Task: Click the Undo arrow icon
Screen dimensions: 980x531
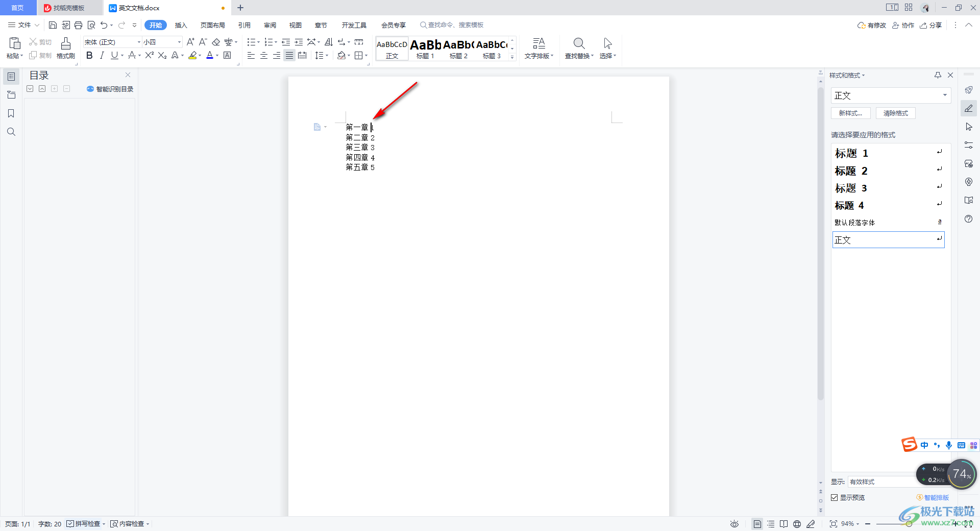Action: pos(104,25)
